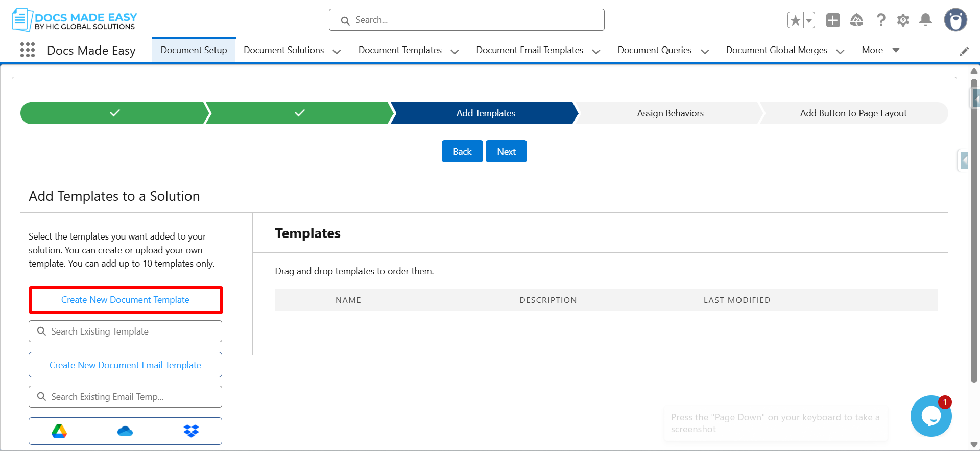
Task: Open the Salesforce Help question mark
Action: click(x=881, y=20)
